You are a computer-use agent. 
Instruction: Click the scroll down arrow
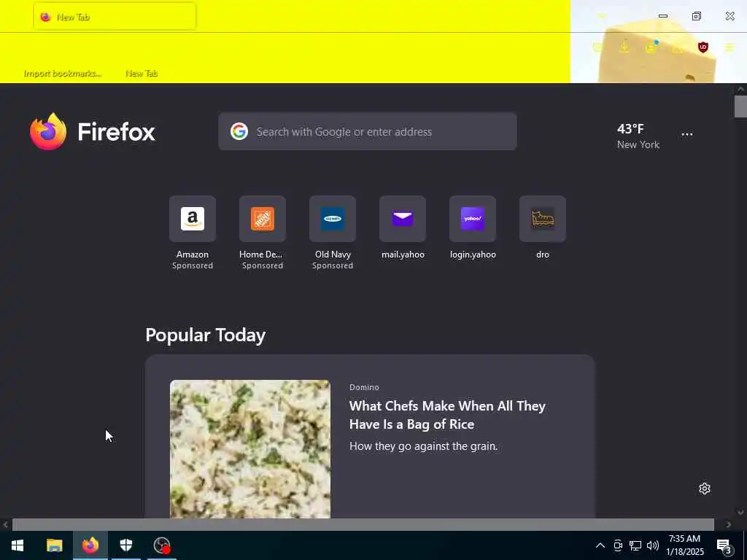coord(740,513)
